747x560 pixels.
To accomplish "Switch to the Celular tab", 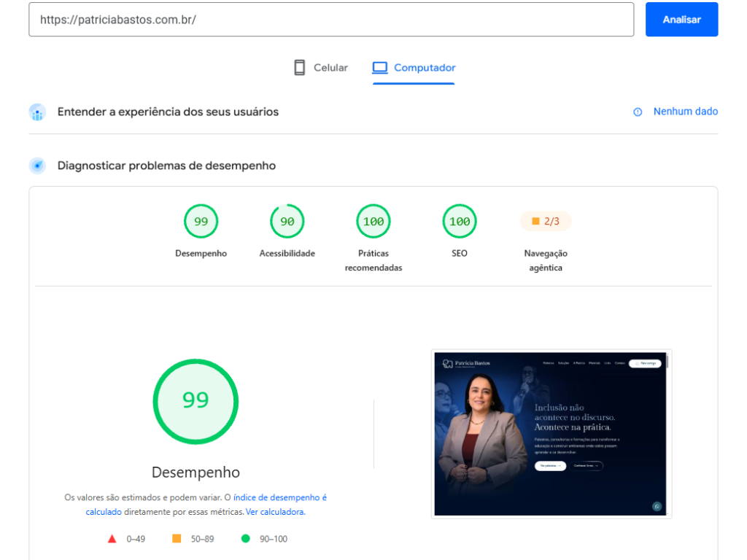I will (321, 68).
